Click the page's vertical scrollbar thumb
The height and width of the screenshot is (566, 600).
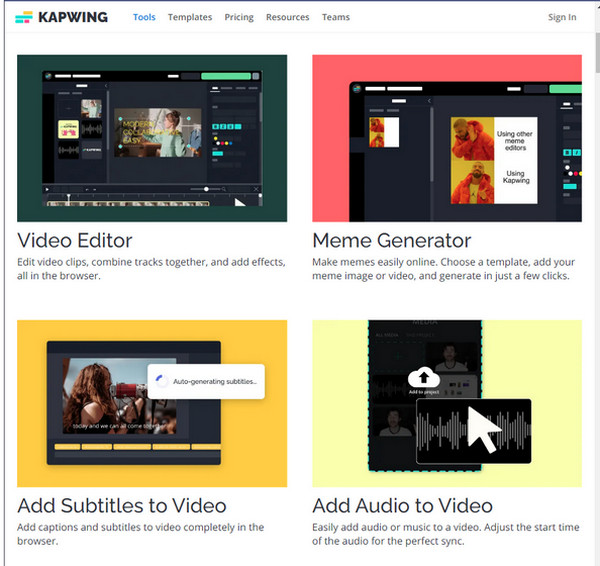(597, 53)
